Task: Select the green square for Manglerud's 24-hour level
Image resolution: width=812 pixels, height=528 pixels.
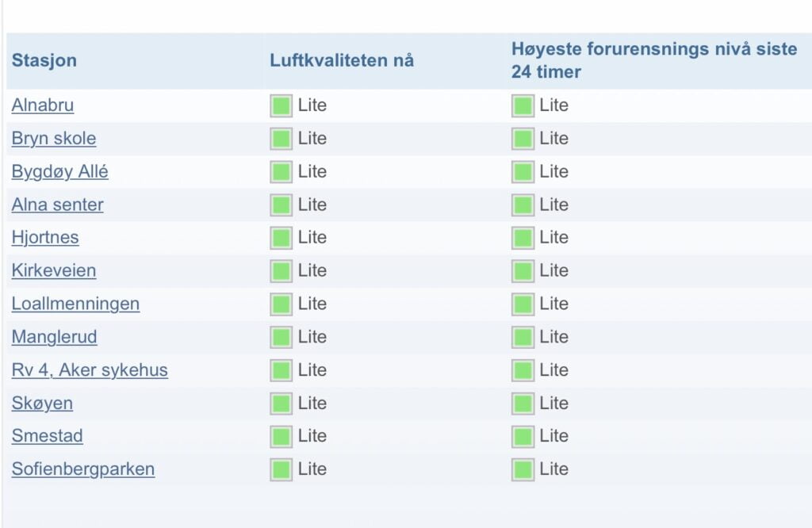Action: pyautogui.click(x=523, y=336)
